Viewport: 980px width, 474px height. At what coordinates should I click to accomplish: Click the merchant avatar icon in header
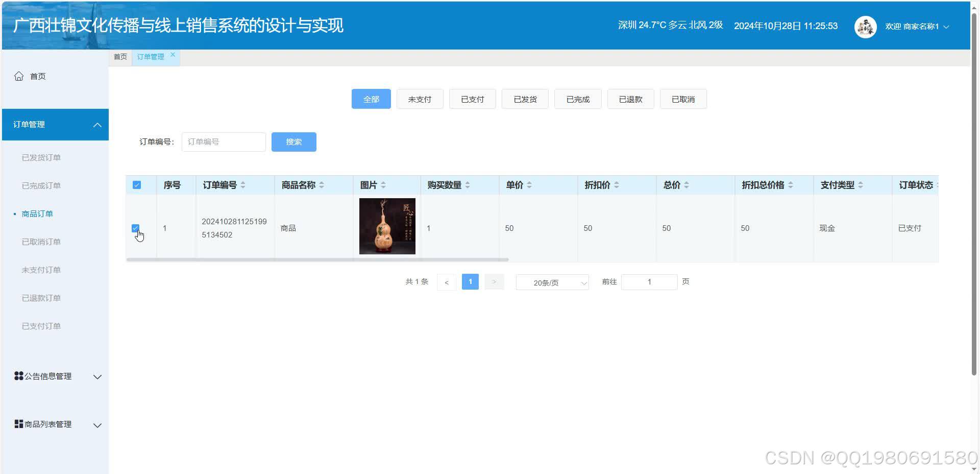click(x=865, y=26)
